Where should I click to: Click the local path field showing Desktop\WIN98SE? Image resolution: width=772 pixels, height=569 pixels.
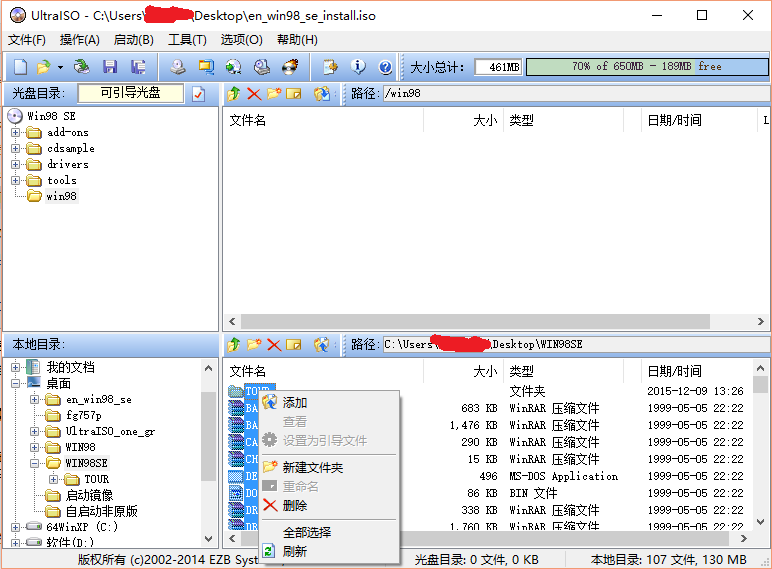tap(577, 345)
